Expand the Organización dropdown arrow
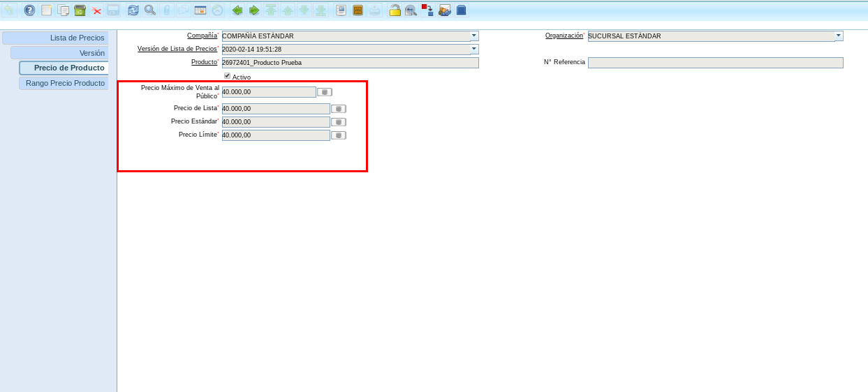The image size is (868, 392). click(839, 35)
